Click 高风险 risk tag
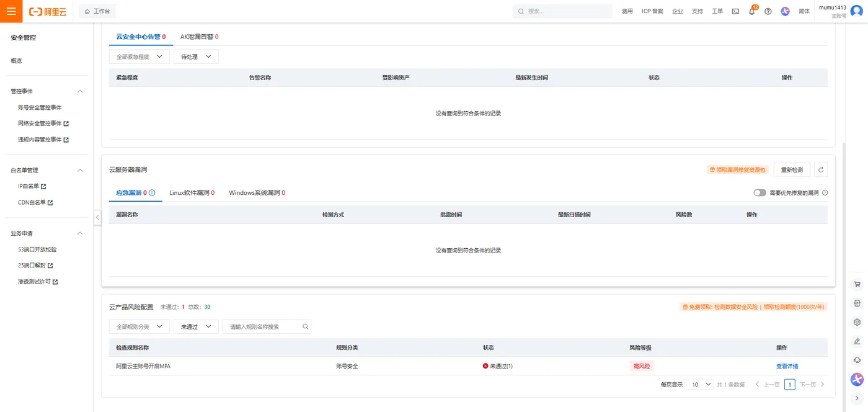This screenshot has width=868, height=412. [642, 366]
